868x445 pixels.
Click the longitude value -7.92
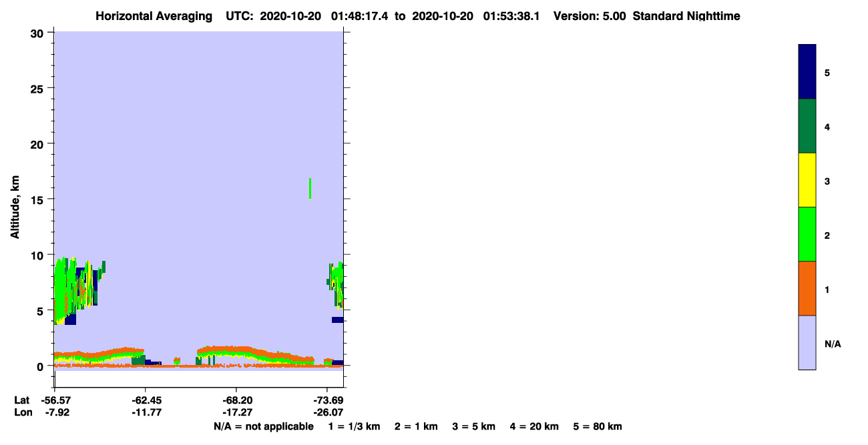[x=57, y=412]
